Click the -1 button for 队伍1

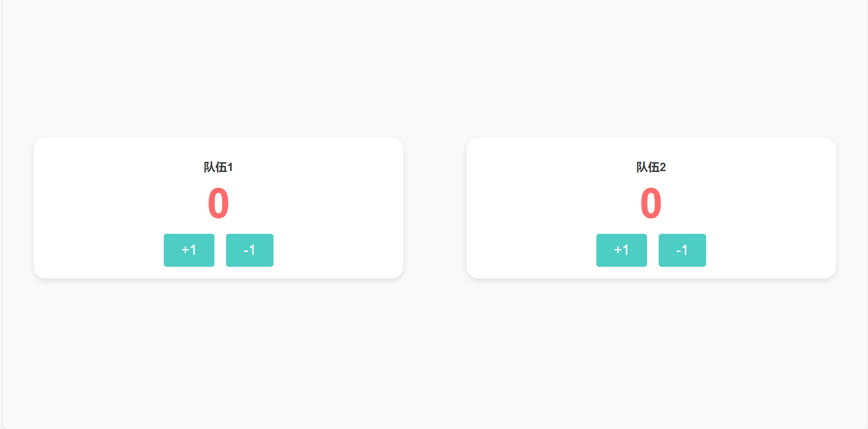[249, 250]
